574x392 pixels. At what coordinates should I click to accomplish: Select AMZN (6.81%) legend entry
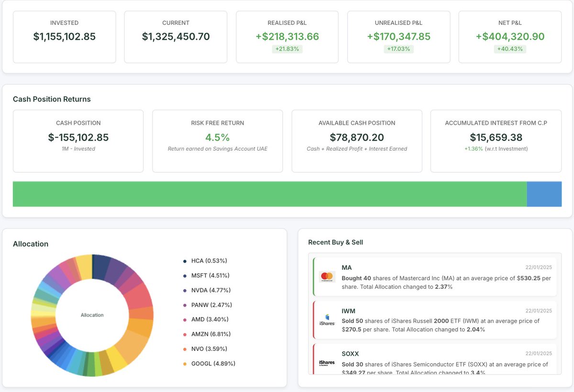coord(207,334)
